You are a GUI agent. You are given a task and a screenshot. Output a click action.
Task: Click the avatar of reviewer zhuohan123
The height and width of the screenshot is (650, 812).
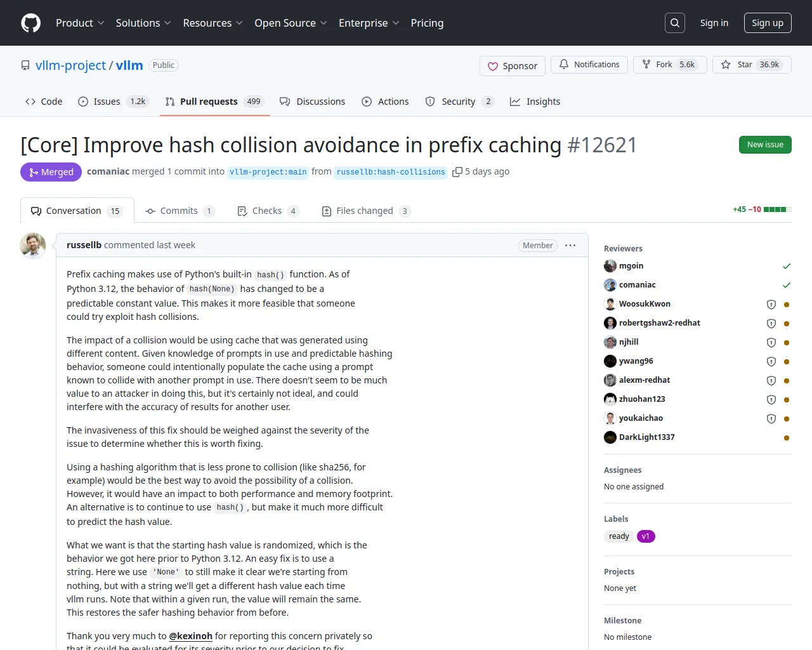click(x=610, y=399)
